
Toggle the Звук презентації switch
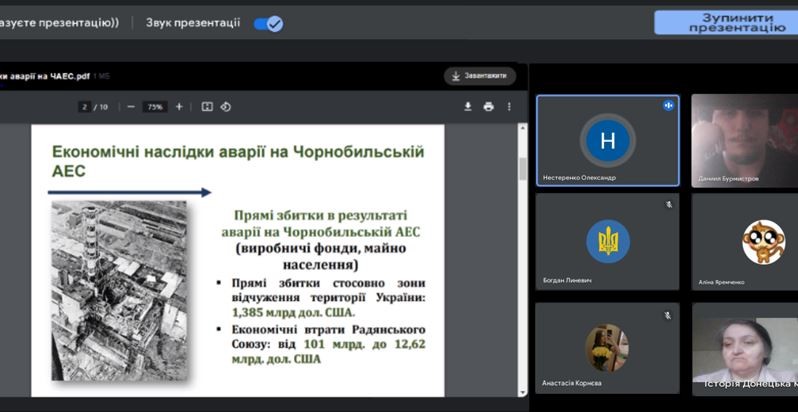(269, 24)
